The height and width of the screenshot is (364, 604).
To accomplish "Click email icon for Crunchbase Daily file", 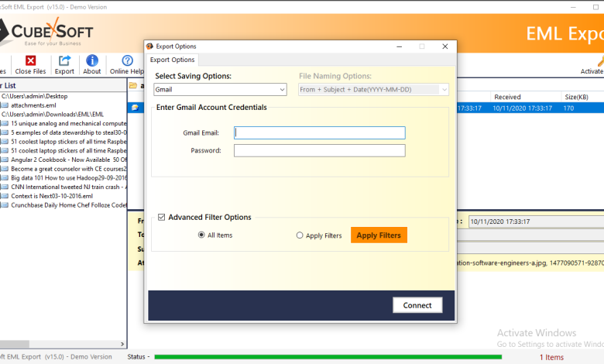I will [x=5, y=205].
